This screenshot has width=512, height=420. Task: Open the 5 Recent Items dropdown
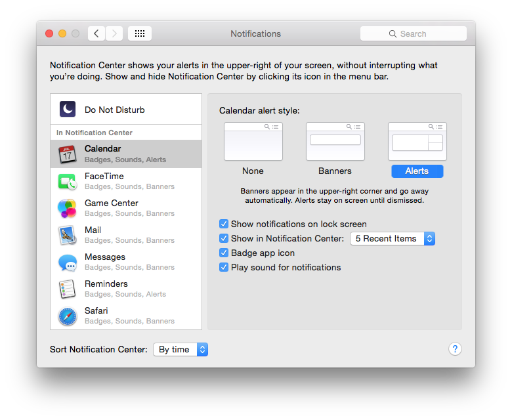click(393, 239)
